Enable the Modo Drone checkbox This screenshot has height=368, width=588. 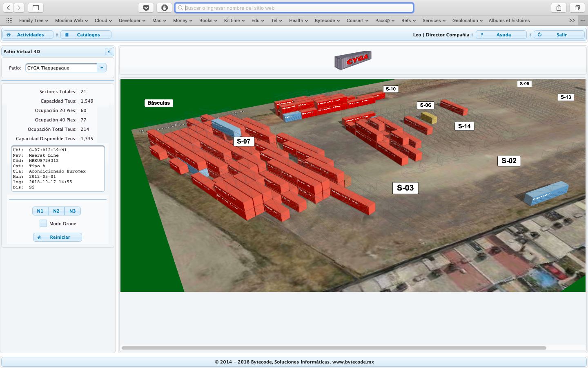[x=43, y=223]
